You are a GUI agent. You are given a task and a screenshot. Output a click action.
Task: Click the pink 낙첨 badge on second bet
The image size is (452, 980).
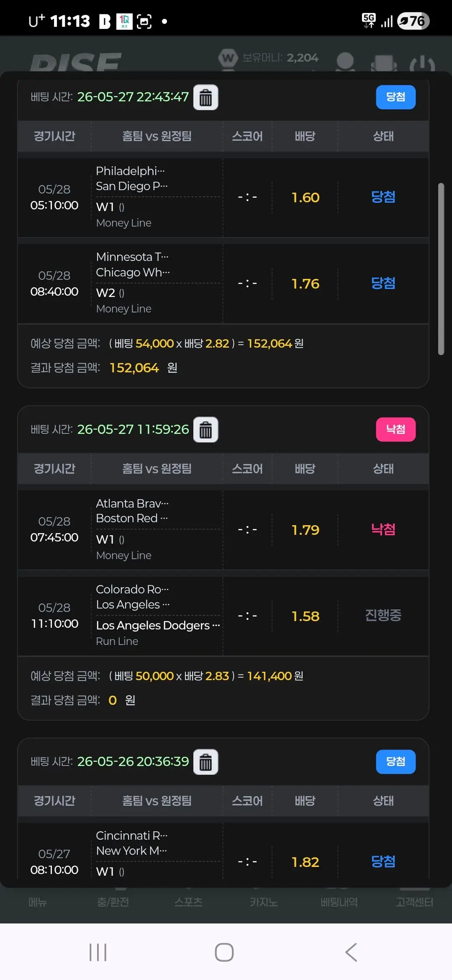click(395, 429)
